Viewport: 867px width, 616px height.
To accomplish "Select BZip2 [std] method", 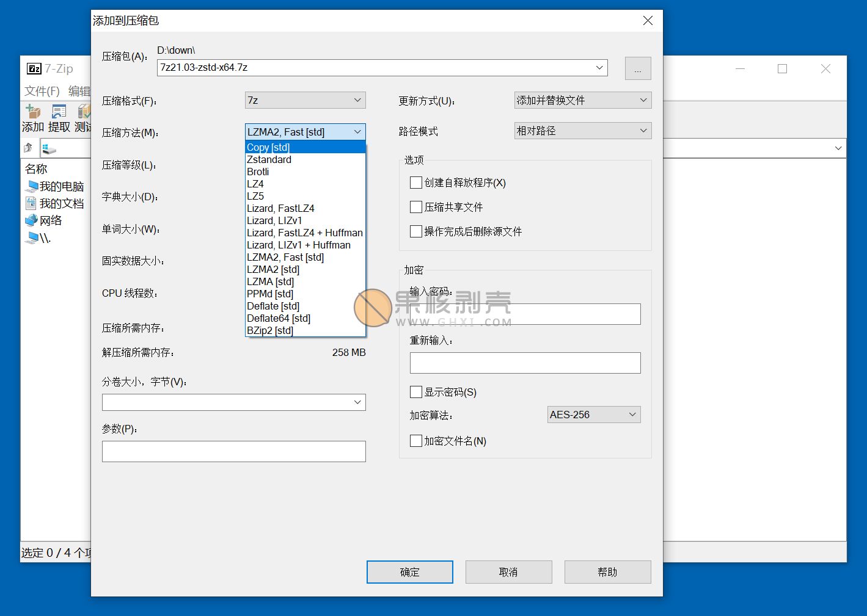I will 305,330.
